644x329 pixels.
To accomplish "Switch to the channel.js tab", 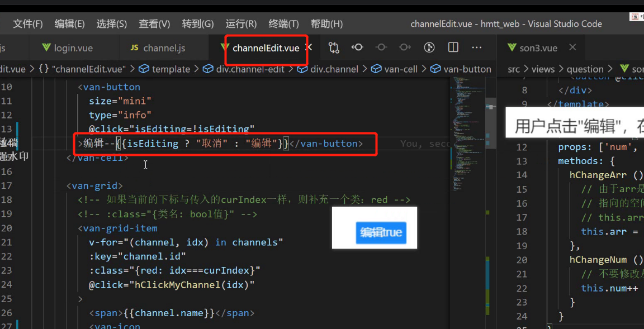I will (x=158, y=48).
